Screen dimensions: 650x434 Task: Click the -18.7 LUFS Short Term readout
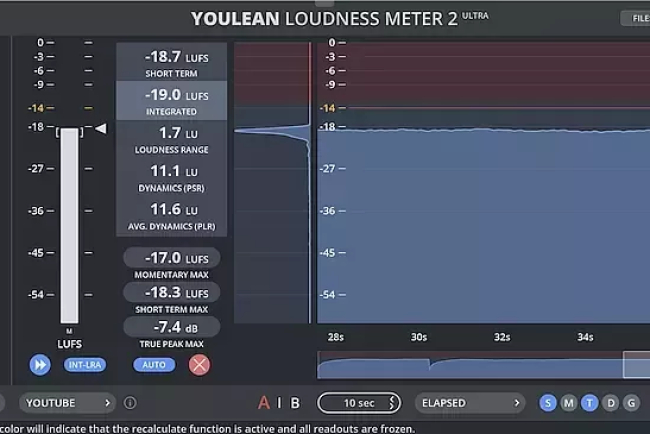(x=172, y=62)
